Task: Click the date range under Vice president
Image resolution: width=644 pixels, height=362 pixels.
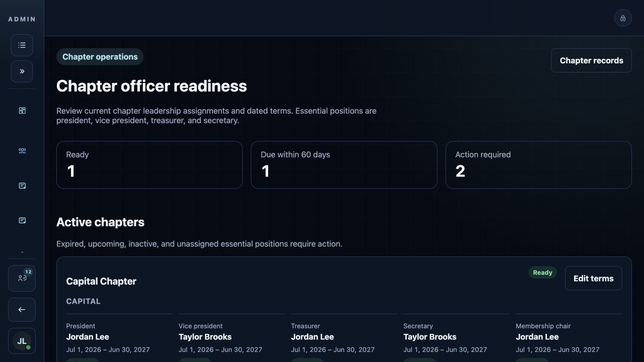Action: coord(220,349)
